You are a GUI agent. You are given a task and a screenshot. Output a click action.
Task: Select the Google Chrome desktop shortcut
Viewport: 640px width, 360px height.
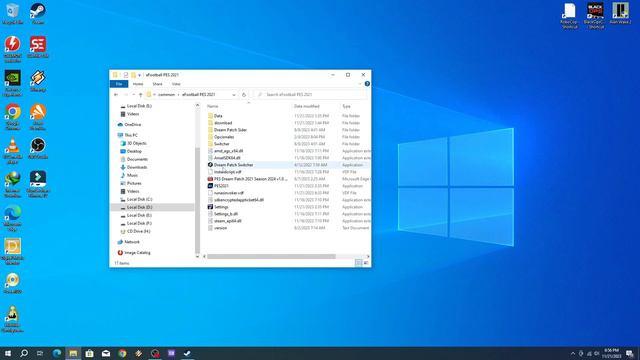point(13,117)
